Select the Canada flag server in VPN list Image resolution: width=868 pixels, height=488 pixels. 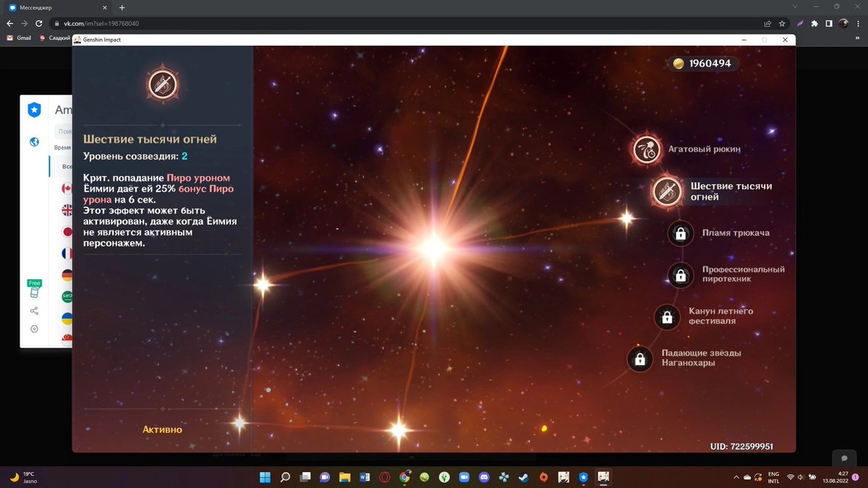click(67, 189)
